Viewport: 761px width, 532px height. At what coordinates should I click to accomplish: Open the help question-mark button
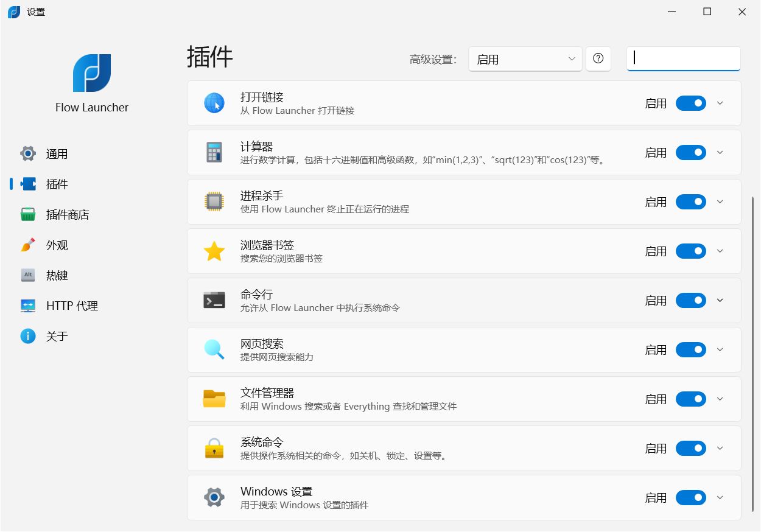[598, 59]
